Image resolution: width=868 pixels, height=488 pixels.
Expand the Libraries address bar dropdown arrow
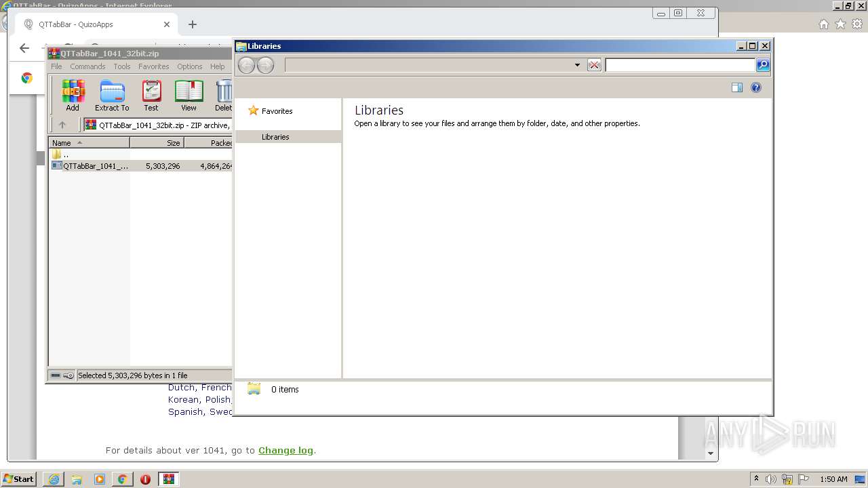pyautogui.click(x=577, y=65)
